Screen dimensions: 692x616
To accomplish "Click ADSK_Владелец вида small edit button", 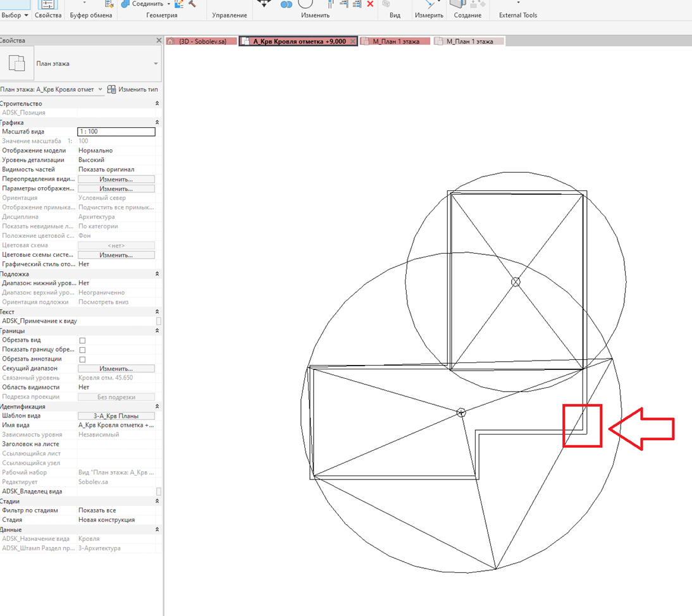I will click(x=159, y=491).
